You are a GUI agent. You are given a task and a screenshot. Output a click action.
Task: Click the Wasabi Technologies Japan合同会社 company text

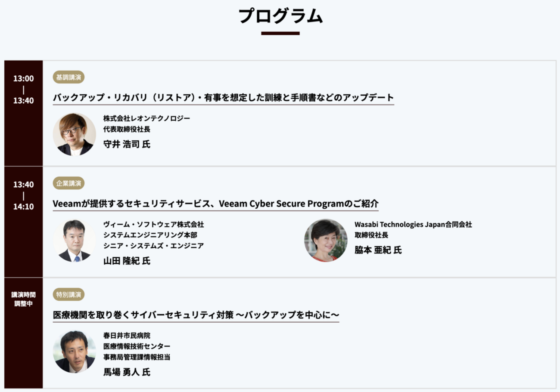point(413,225)
